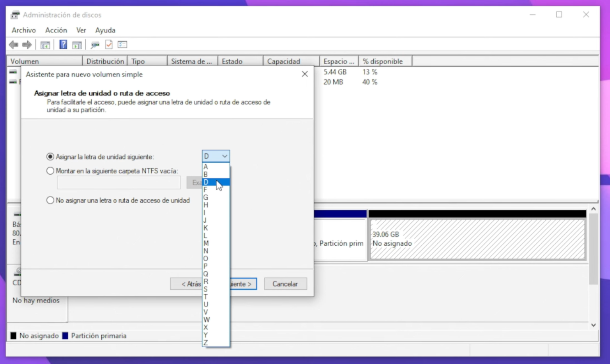Click the '< Atrás' wizard button
This screenshot has height=364, width=610.
186,284
